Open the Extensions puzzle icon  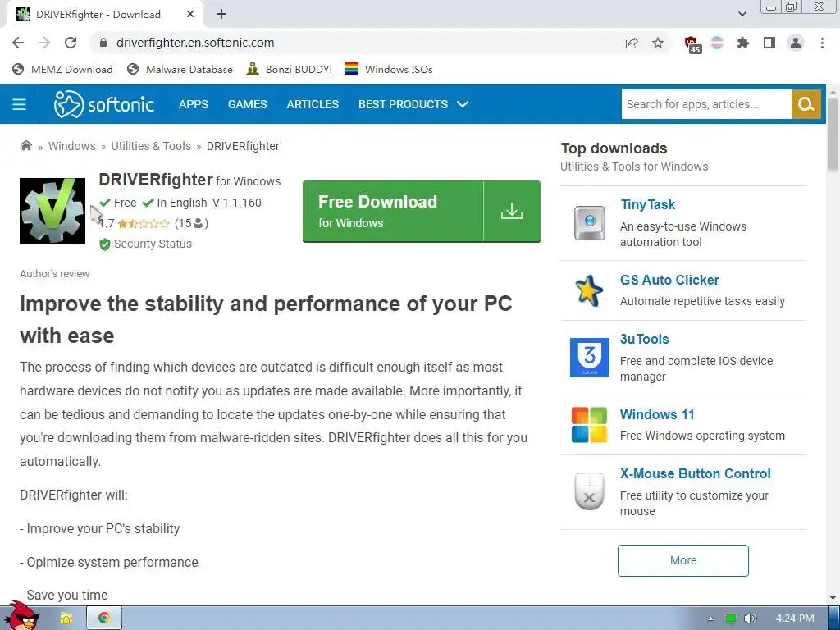pyautogui.click(x=743, y=43)
